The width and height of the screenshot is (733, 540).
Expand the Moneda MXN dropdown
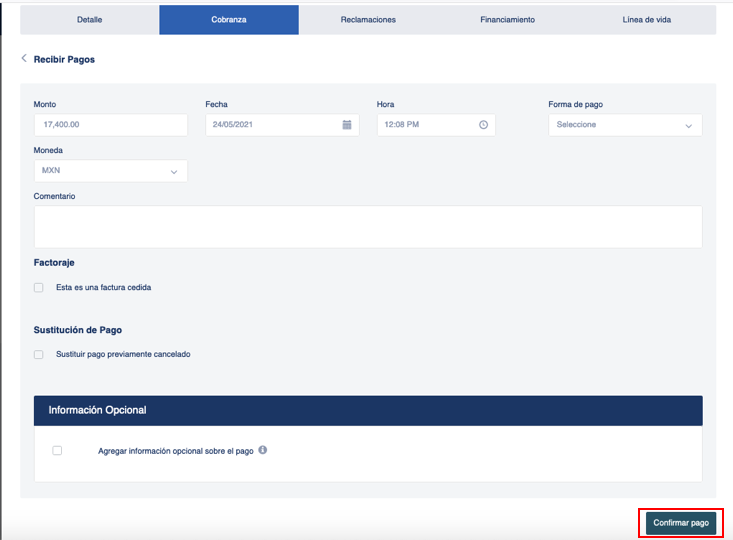(111, 171)
